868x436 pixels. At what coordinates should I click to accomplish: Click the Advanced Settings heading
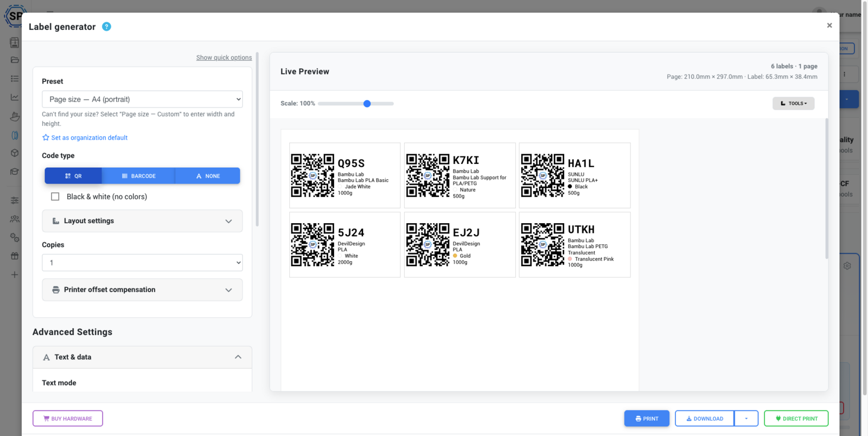(x=73, y=332)
